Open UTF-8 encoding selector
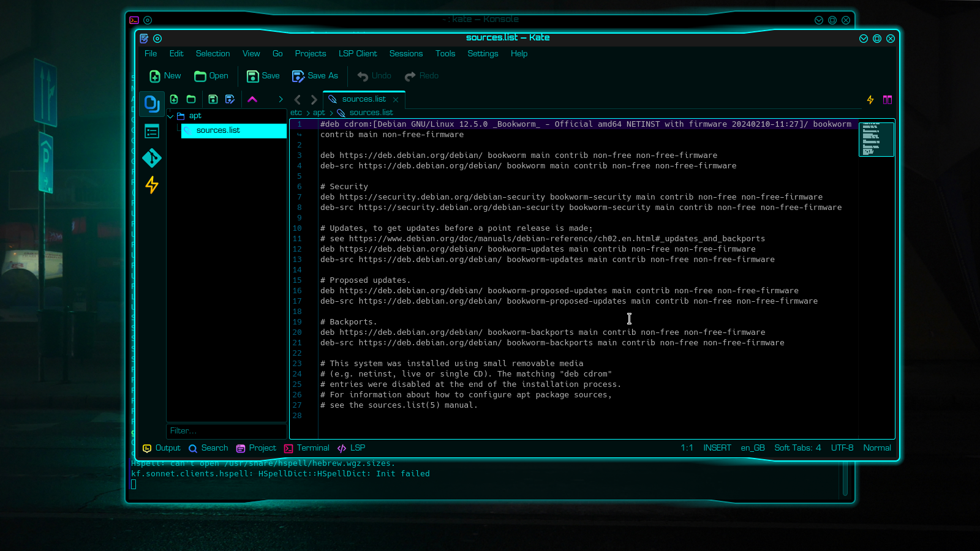 click(842, 448)
